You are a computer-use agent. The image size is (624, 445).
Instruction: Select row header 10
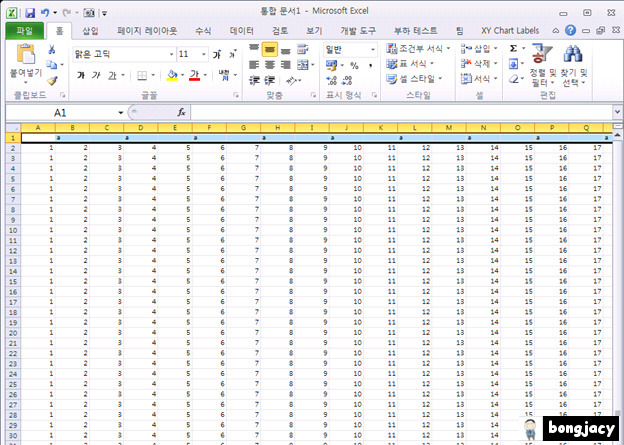click(13, 230)
